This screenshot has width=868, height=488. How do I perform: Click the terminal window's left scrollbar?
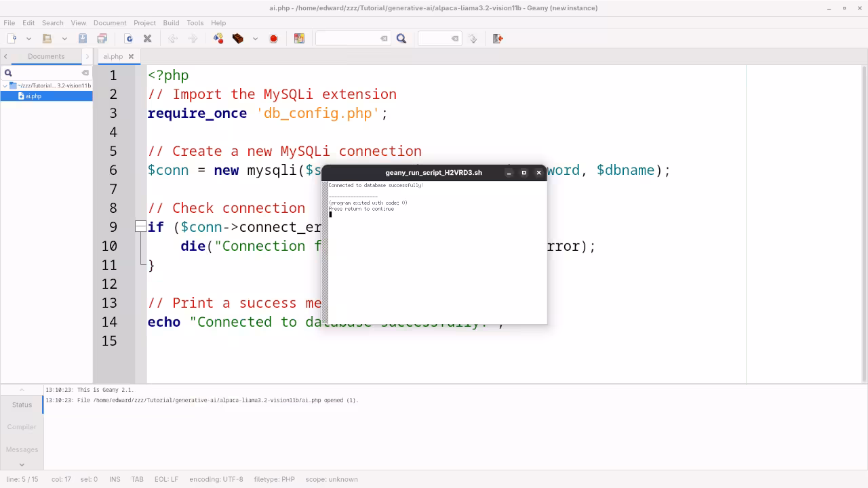(x=325, y=251)
